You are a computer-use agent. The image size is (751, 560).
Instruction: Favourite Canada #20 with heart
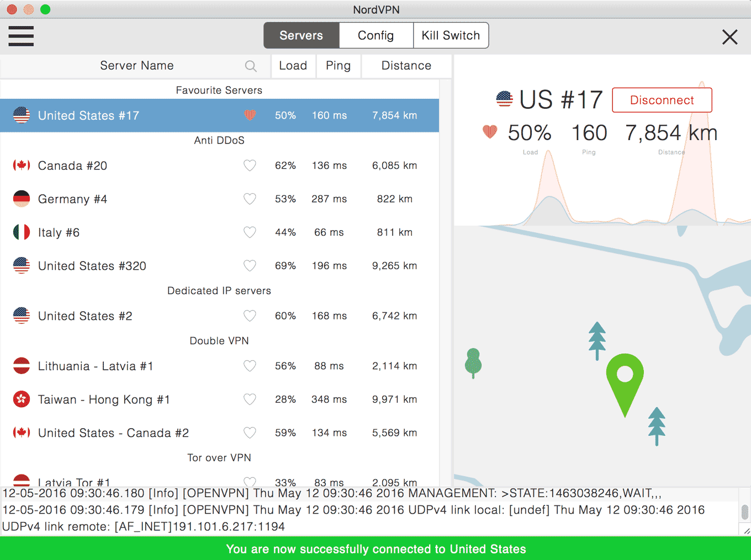coord(250,166)
